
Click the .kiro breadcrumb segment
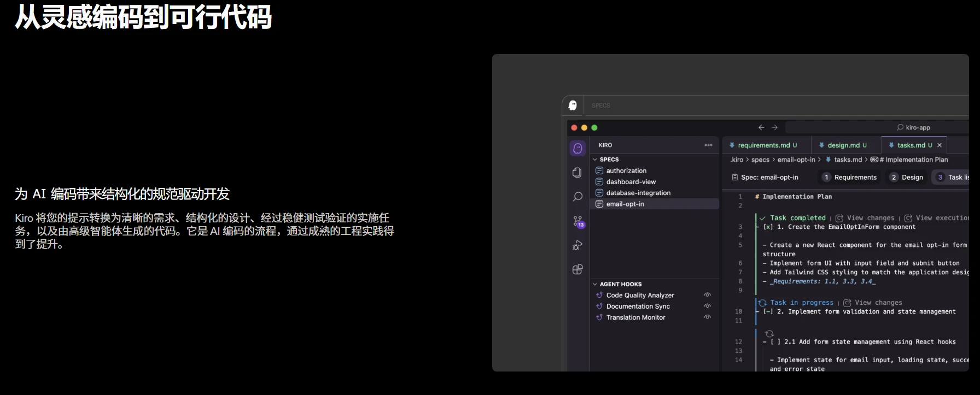pyautogui.click(x=737, y=160)
